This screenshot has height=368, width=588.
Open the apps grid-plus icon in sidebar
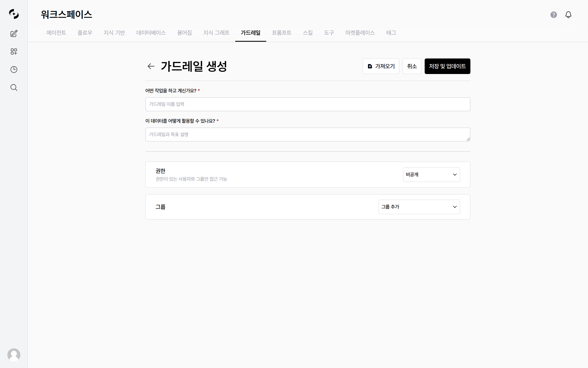tap(14, 51)
